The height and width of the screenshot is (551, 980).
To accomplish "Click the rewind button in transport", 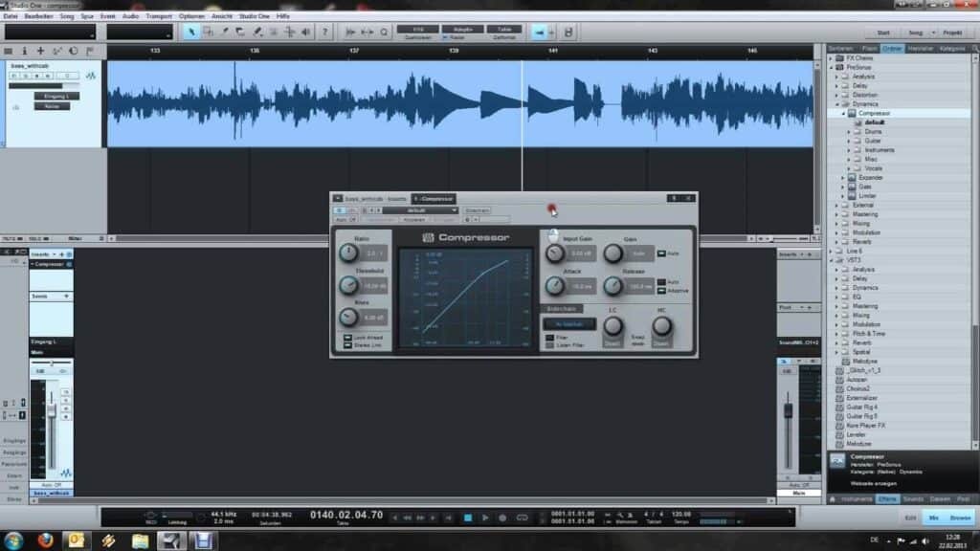I will pos(407,518).
